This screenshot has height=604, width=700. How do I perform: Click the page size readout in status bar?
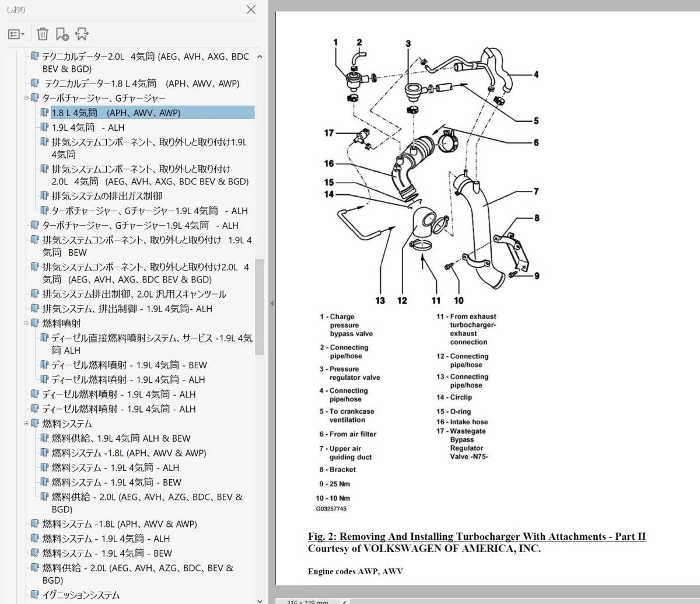tap(308, 601)
